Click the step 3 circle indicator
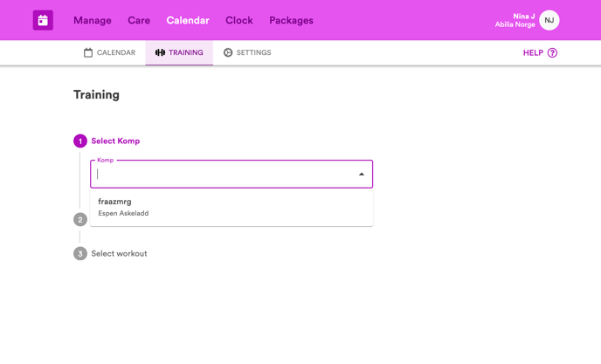This screenshot has height=364, width=601. pos(80,254)
